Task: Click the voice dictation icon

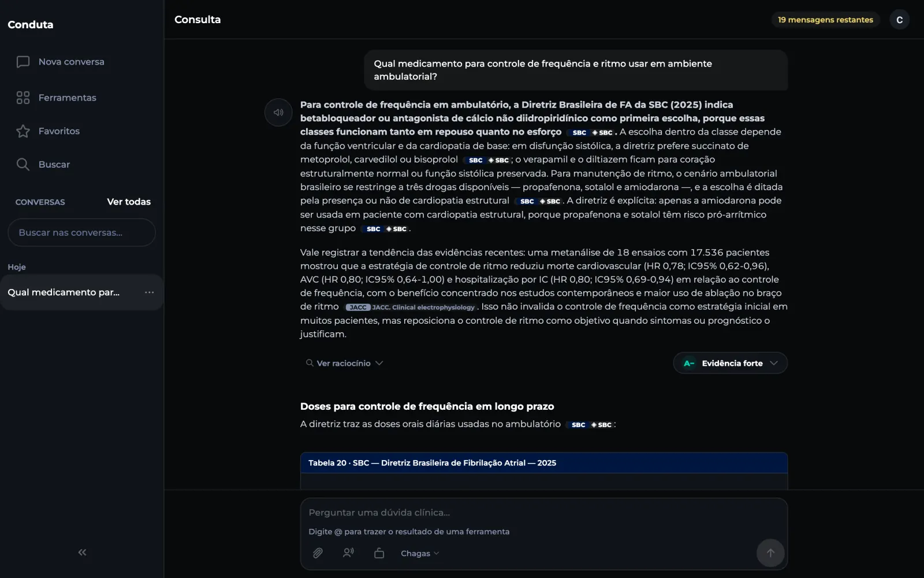Action: [x=348, y=553]
